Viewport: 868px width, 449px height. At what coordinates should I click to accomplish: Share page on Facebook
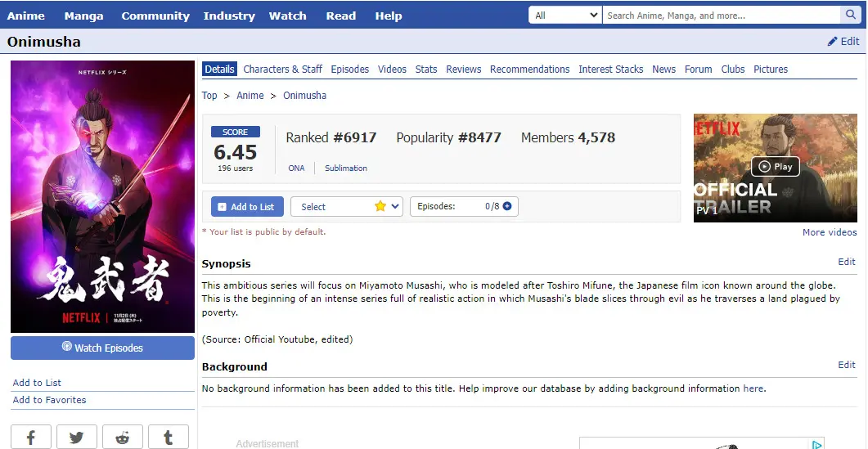click(31, 438)
